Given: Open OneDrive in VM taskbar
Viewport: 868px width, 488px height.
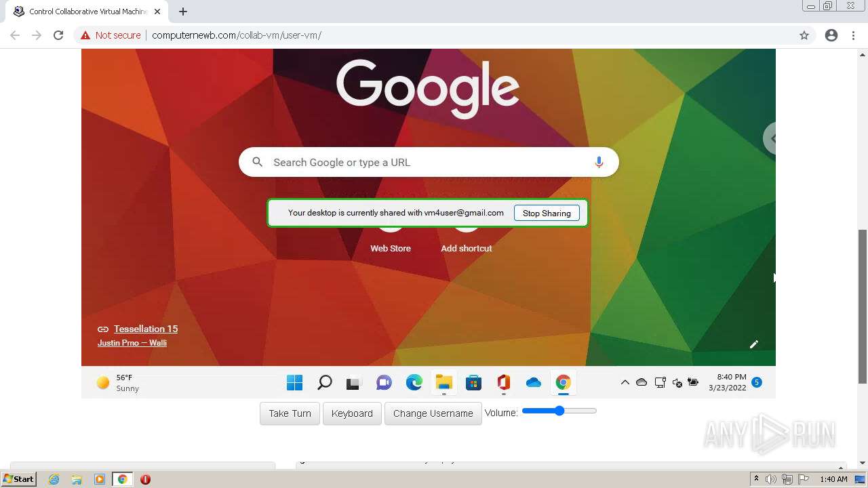Looking at the screenshot, I should 533,383.
